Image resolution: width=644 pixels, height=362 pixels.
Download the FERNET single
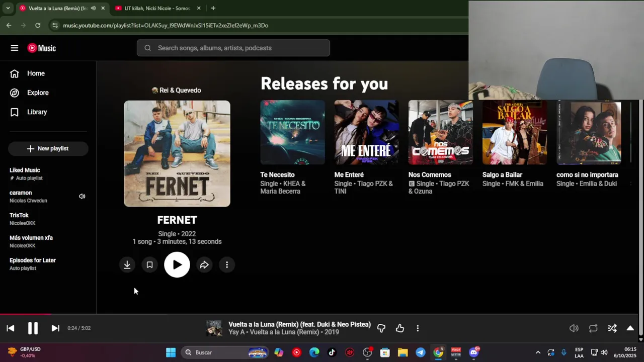[127, 264]
